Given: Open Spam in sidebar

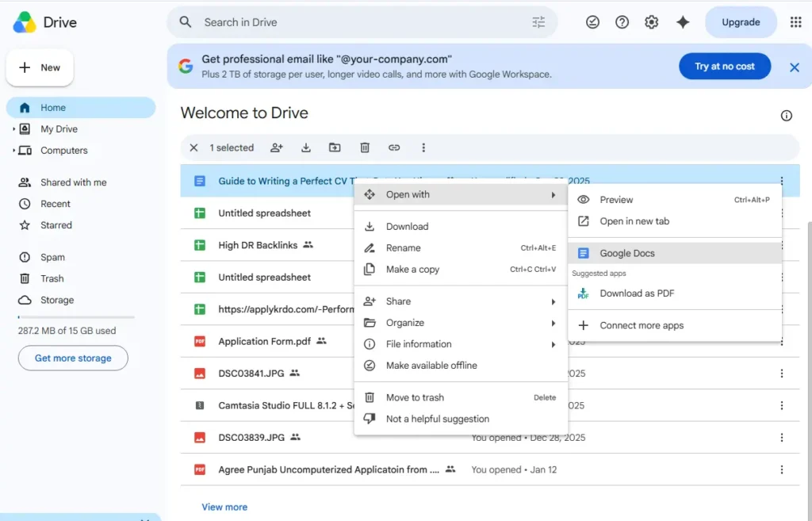Looking at the screenshot, I should pos(52,258).
